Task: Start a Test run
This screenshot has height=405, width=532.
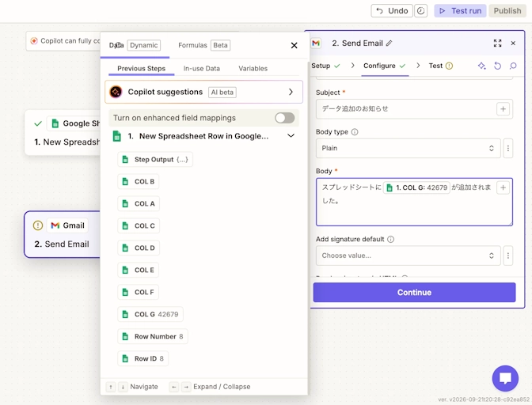Action: pyautogui.click(x=461, y=11)
